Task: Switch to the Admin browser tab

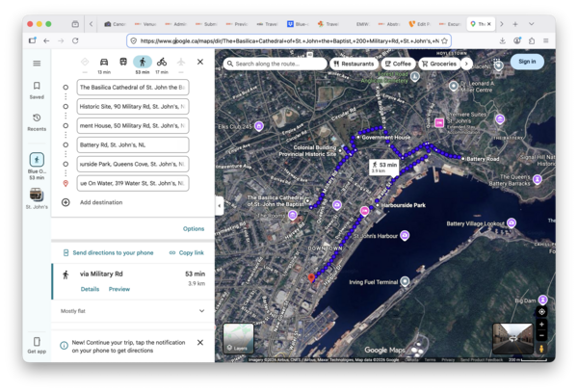Action: click(x=176, y=24)
